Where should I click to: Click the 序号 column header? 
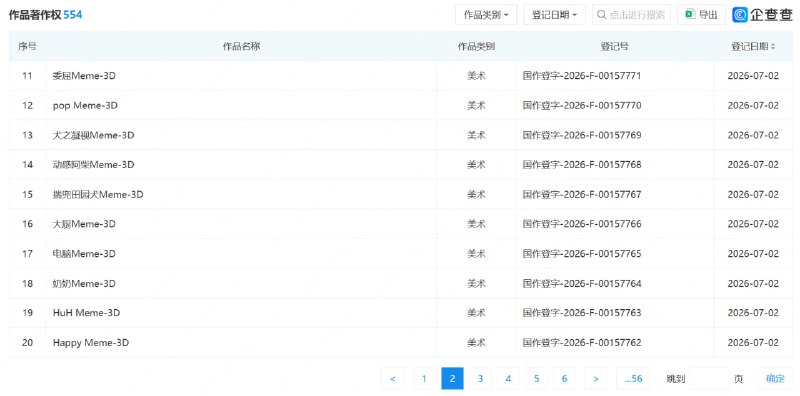click(x=27, y=46)
